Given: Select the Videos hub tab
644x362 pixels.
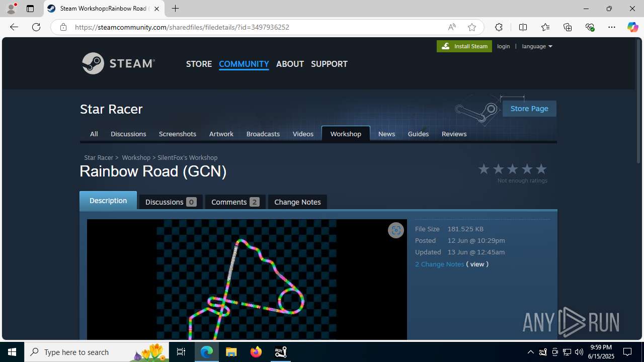Looking at the screenshot, I should tap(303, 134).
